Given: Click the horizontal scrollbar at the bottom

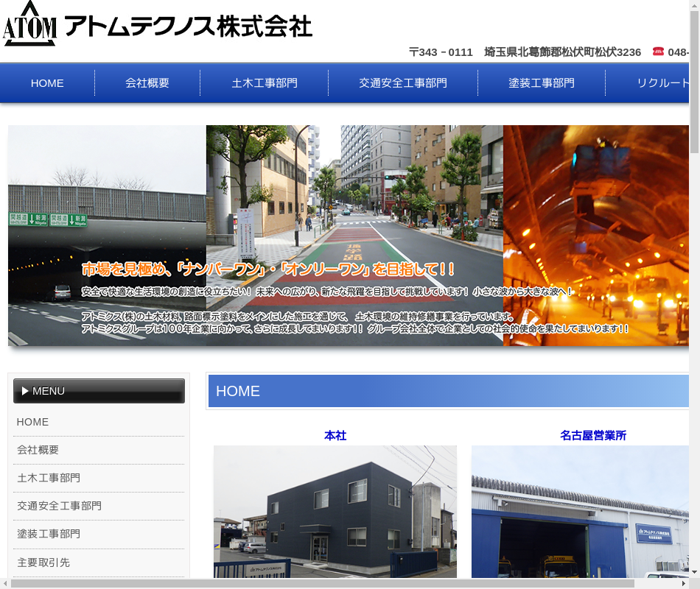Looking at the screenshot, I should click(322, 583).
